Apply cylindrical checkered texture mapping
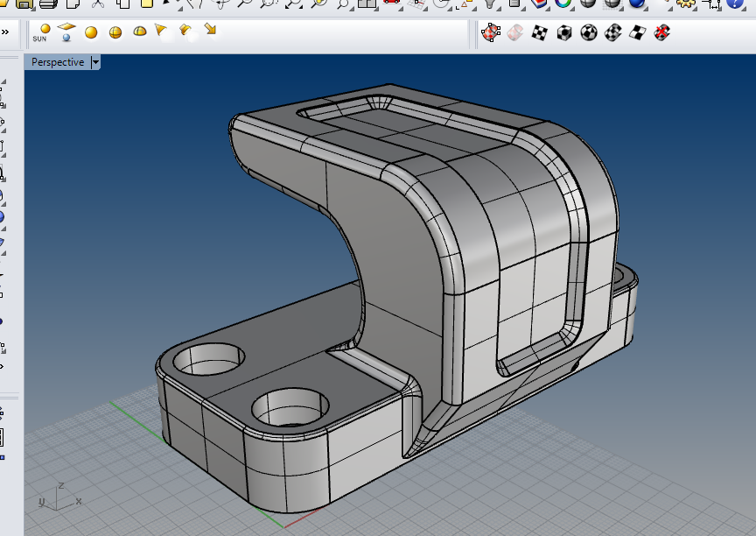Screen dimensions: 756x536 [x=613, y=33]
